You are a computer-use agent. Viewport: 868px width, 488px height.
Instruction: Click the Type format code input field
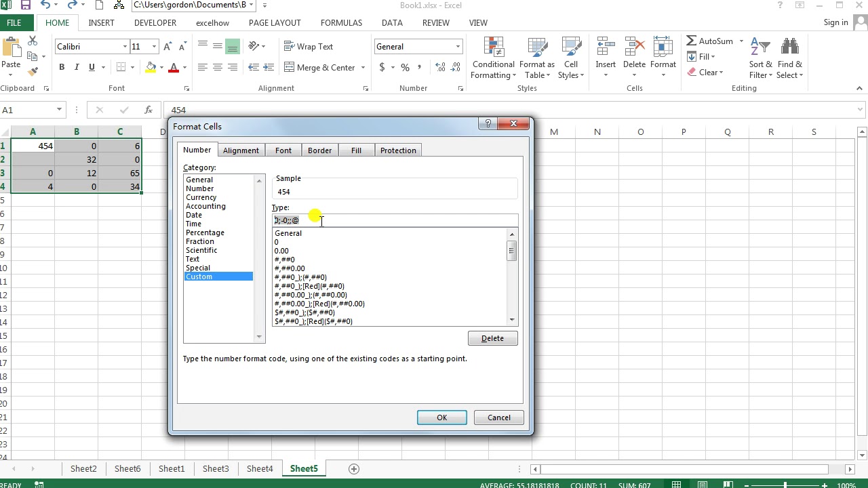(395, 220)
